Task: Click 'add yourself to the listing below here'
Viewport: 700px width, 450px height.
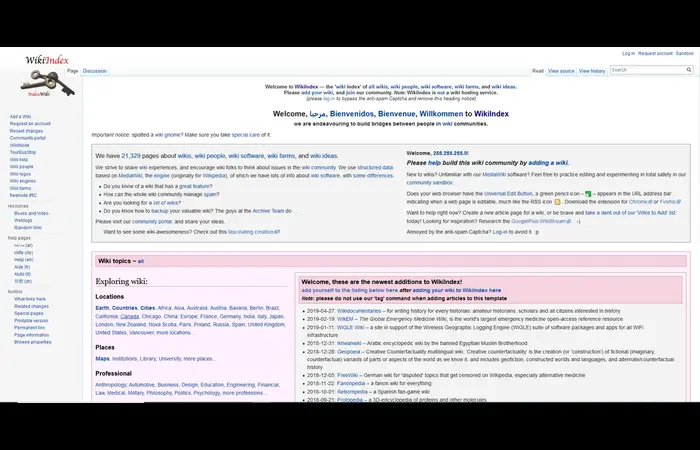Action: pos(350,290)
